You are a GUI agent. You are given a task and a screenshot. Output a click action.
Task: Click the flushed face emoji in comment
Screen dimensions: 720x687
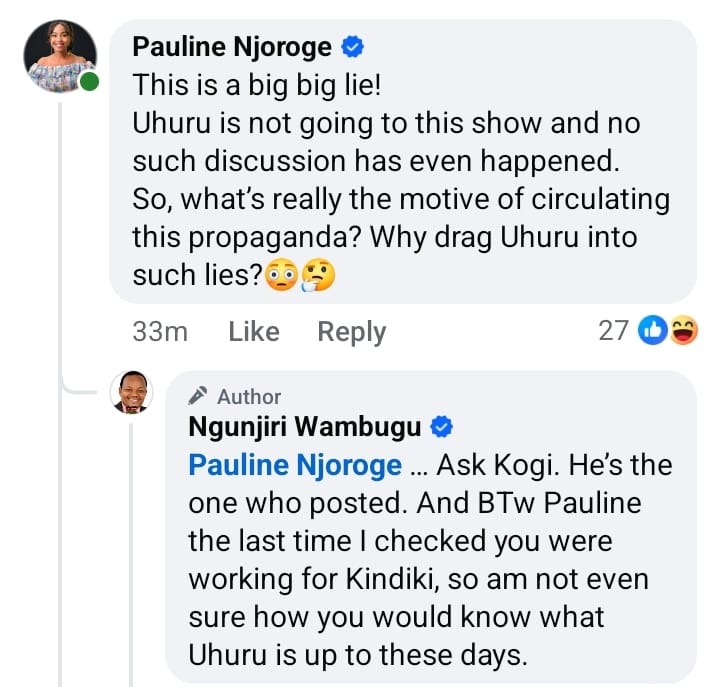[281, 276]
